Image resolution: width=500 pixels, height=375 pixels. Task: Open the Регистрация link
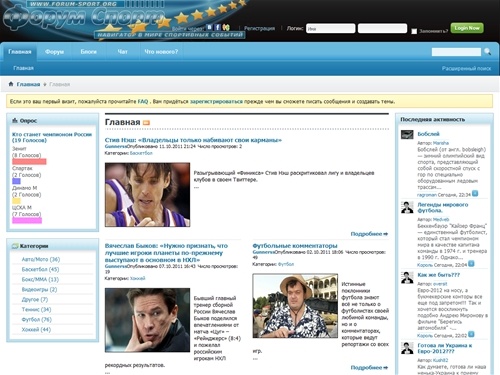pyautogui.click(x=259, y=28)
